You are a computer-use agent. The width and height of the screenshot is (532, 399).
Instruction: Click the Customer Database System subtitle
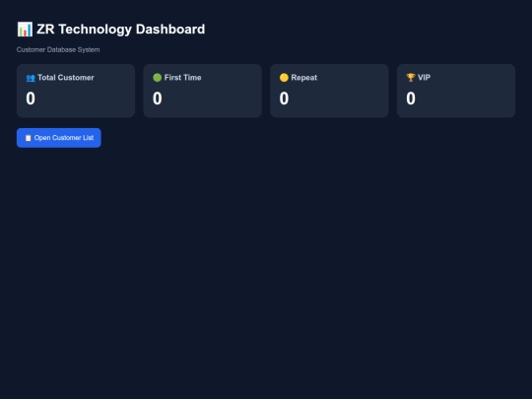click(x=58, y=49)
